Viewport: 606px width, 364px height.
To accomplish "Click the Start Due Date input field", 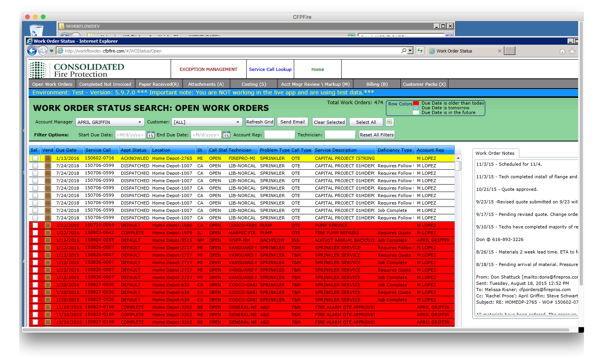I will click(130, 135).
